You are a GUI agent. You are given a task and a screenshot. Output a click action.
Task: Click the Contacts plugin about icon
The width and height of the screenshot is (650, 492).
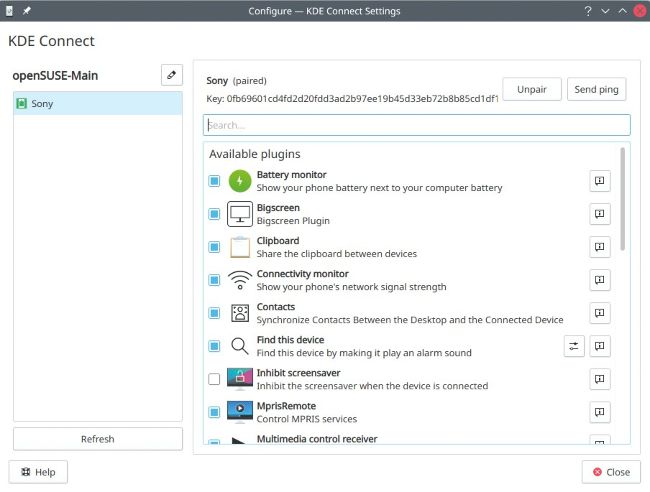tap(599, 313)
